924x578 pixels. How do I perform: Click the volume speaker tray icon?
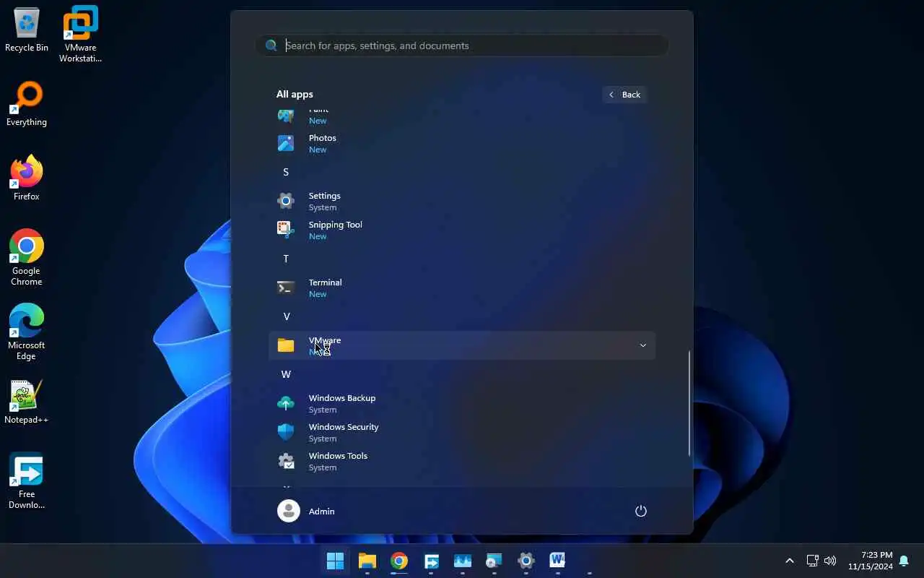point(830,561)
